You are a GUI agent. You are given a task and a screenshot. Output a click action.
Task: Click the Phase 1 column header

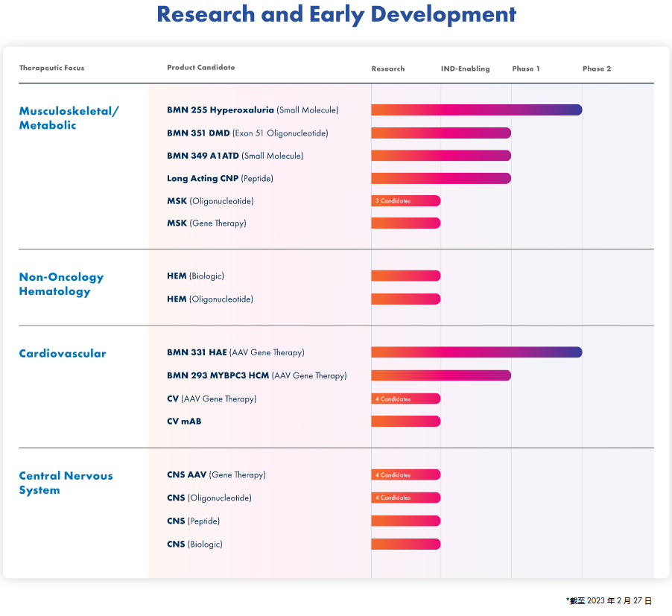pos(526,69)
